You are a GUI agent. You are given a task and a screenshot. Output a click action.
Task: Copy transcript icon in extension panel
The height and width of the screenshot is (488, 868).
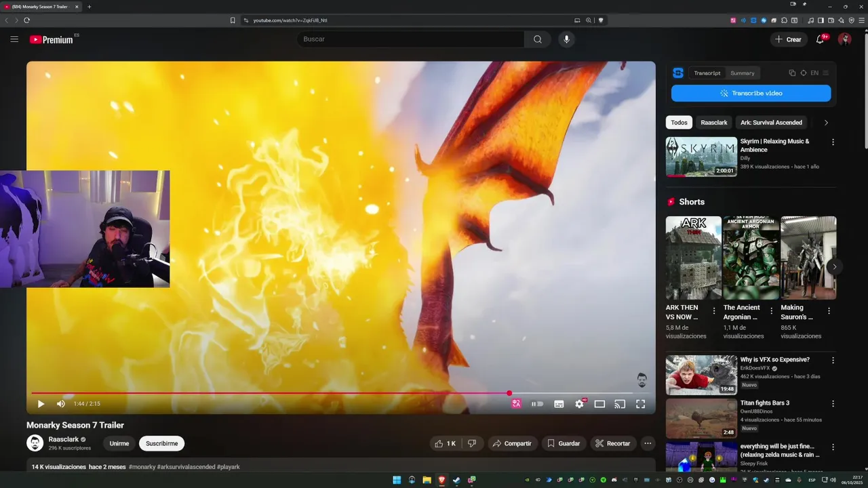792,73
